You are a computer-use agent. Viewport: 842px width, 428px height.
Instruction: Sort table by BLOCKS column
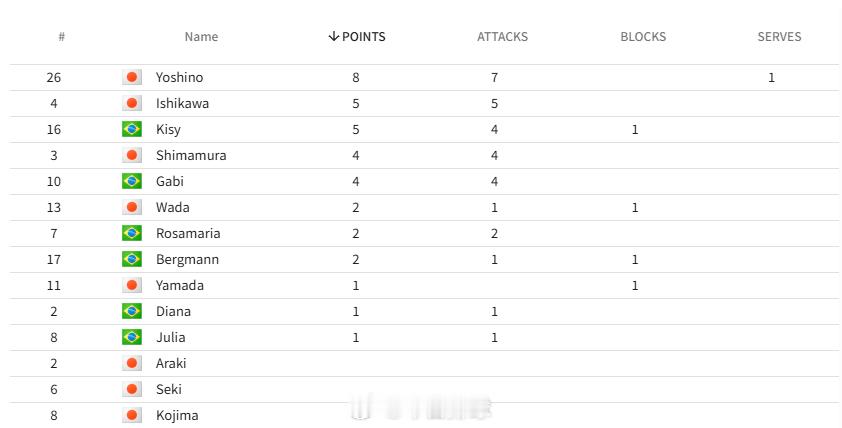(643, 37)
